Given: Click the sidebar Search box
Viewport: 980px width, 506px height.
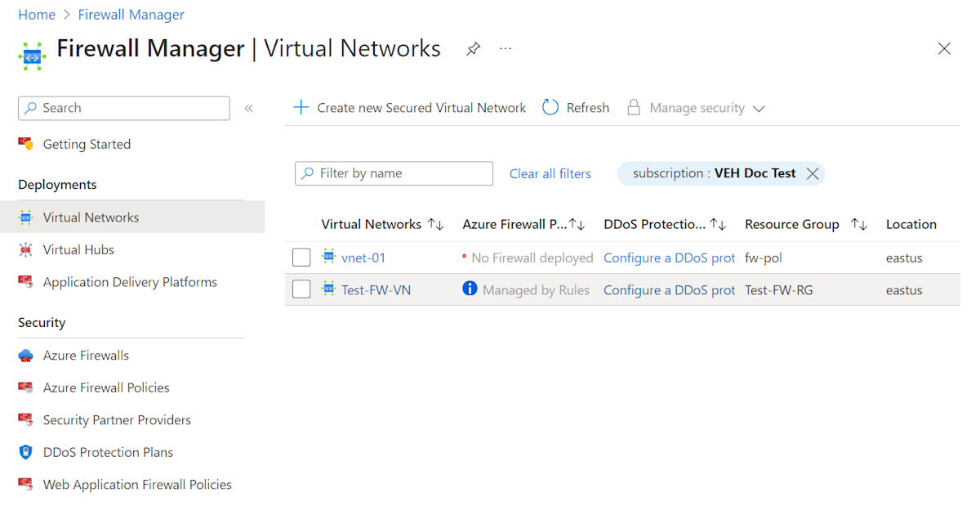Looking at the screenshot, I should [x=124, y=108].
